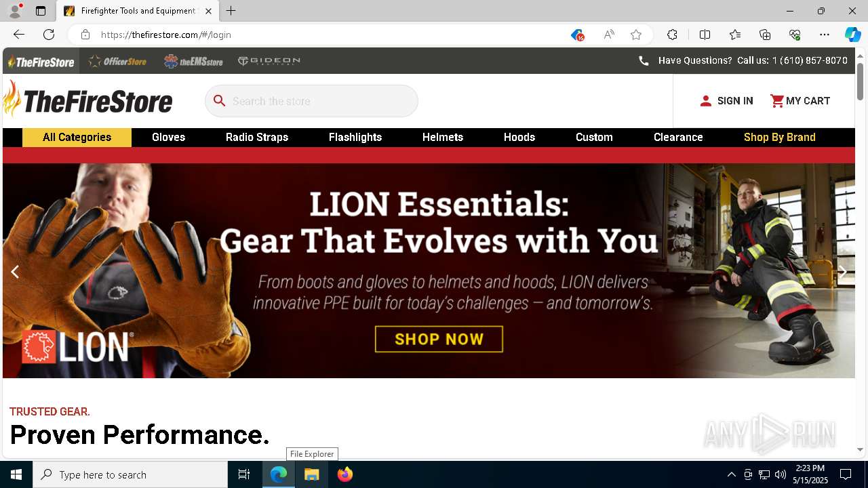Select the Helmets navigation item
868x488 pixels.
[x=443, y=137]
